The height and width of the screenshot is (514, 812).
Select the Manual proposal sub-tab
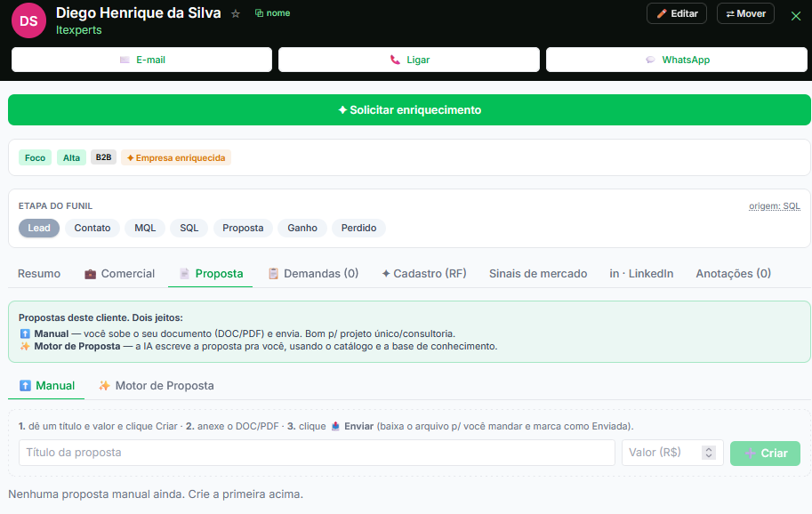(x=46, y=386)
